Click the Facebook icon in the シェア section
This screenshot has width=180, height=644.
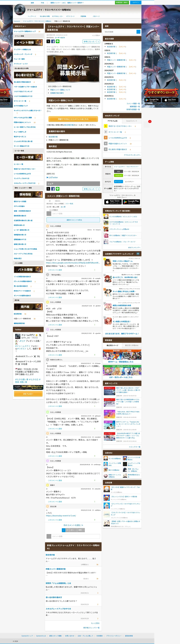pyautogui.click(x=53, y=189)
